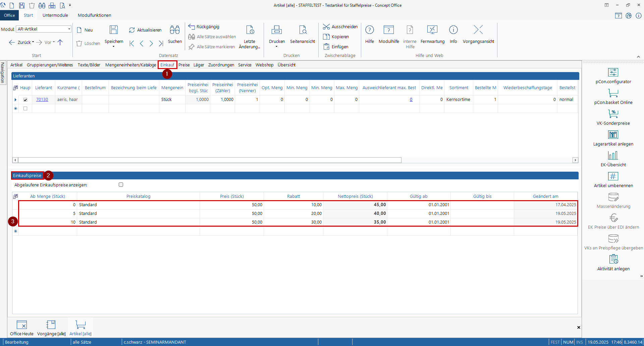644x346 pixels.
Task: Open the EK-Übersicht chart icon
Action: (x=613, y=156)
